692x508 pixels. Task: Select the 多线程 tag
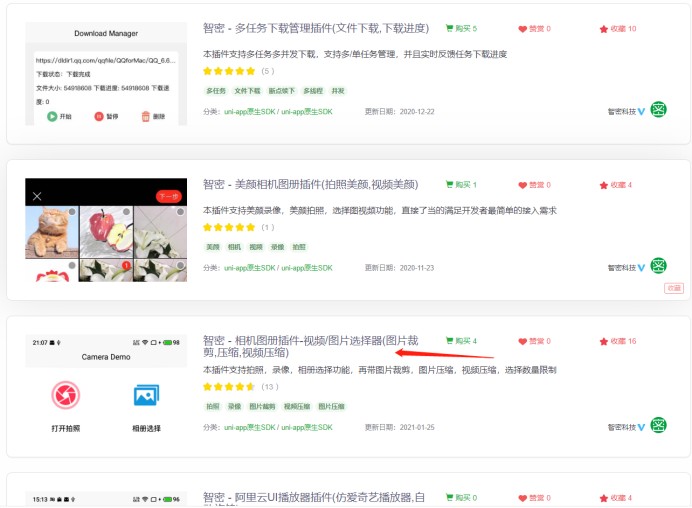click(313, 91)
